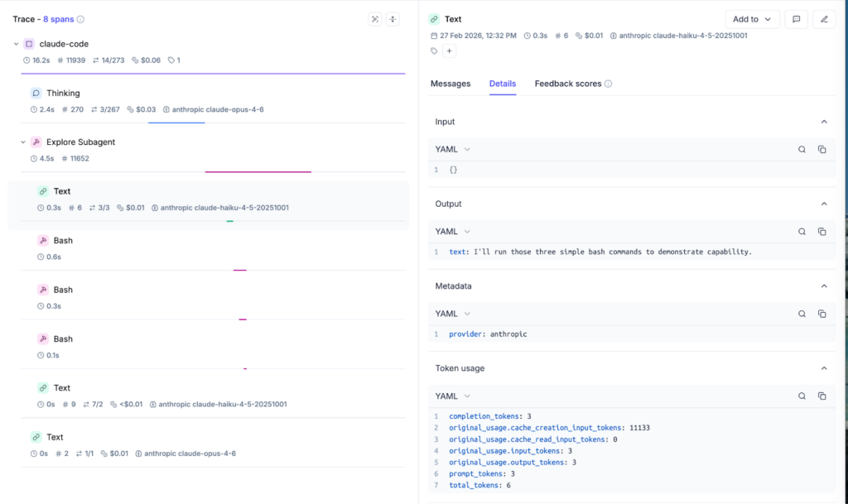Image resolution: width=848 pixels, height=504 pixels.
Task: Click the collapse-all spans icon
Action: pyautogui.click(x=393, y=19)
